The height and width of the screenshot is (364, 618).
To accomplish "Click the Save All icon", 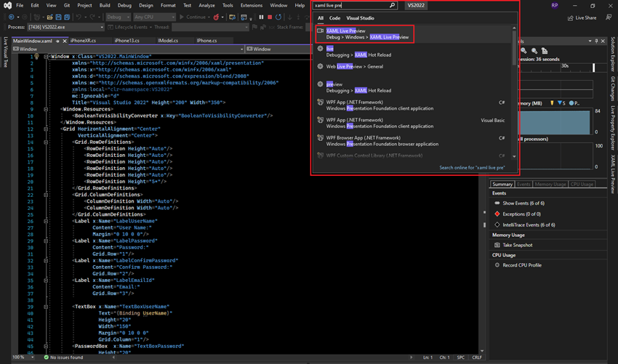I will 67,17.
